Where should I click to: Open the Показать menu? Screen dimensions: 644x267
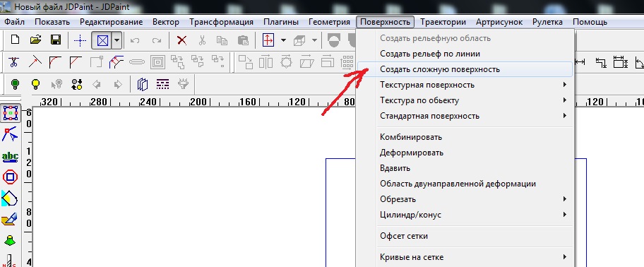click(52, 22)
